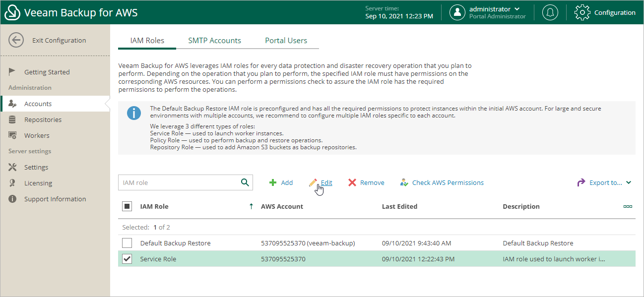Select the Service Role name cell
This screenshot has height=297, width=644.
click(x=158, y=259)
